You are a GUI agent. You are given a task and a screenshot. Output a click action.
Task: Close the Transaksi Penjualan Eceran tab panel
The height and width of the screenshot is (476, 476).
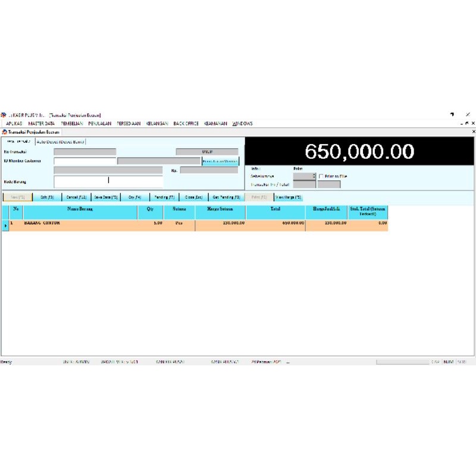[474, 131]
